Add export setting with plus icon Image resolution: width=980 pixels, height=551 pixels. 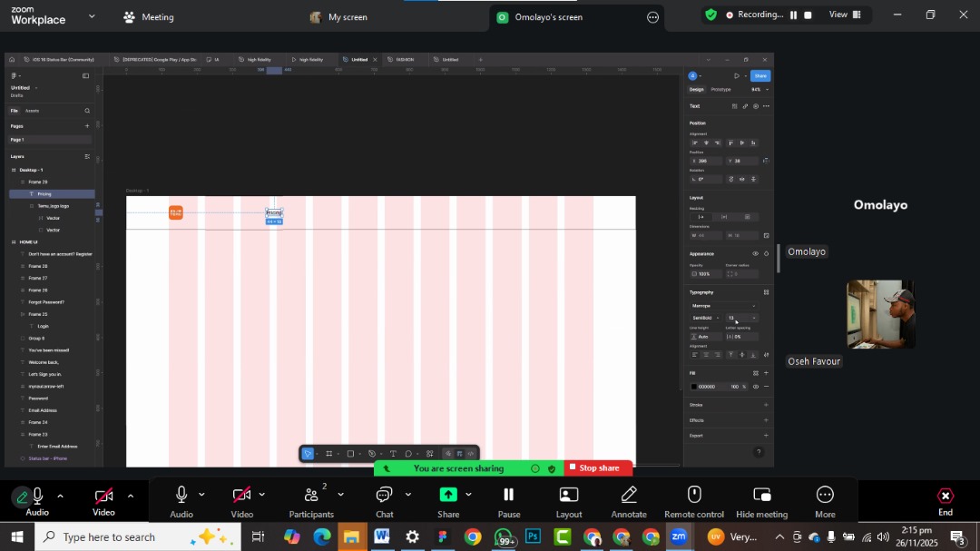(x=766, y=436)
